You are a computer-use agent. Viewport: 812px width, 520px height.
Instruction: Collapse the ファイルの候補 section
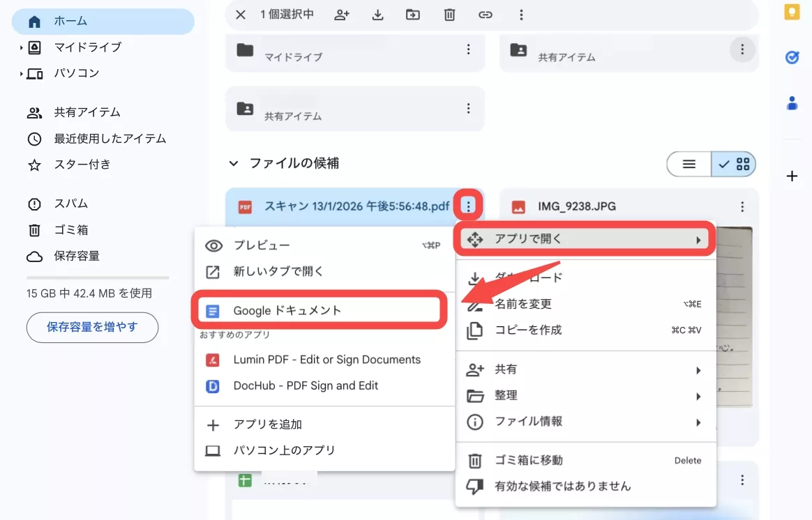(x=233, y=164)
